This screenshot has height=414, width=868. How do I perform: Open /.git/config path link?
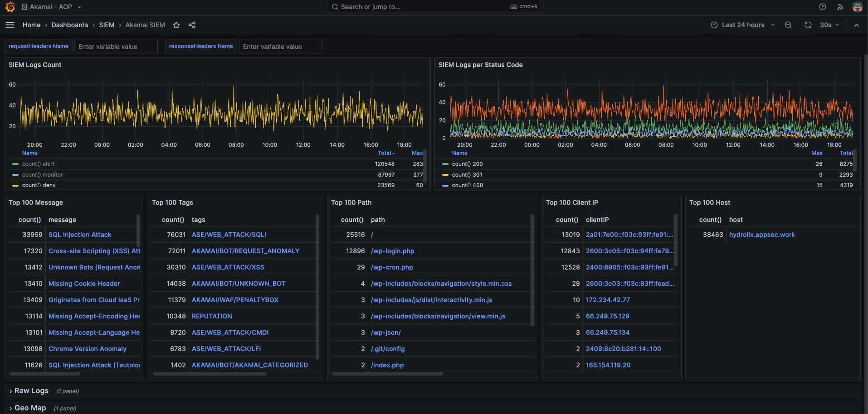tap(388, 349)
